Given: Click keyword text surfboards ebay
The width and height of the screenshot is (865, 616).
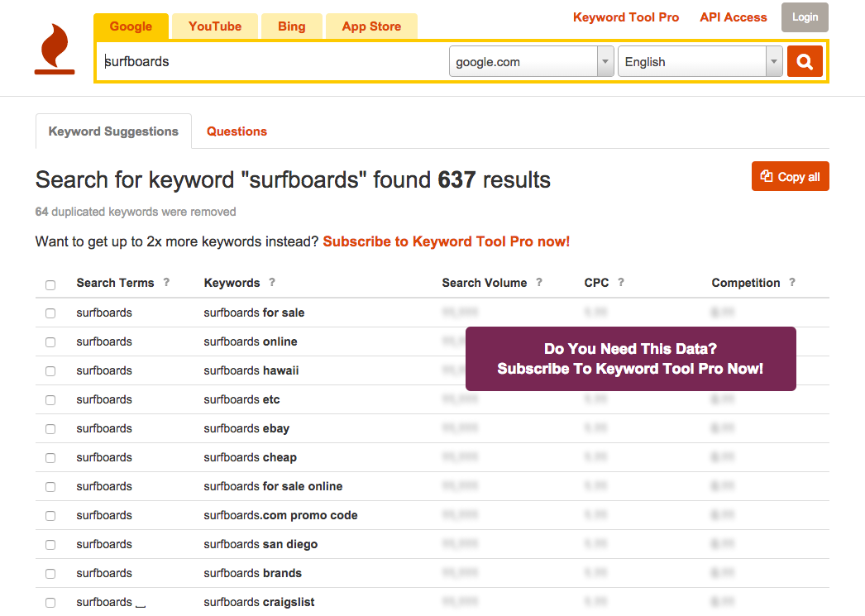Looking at the screenshot, I should [246, 428].
